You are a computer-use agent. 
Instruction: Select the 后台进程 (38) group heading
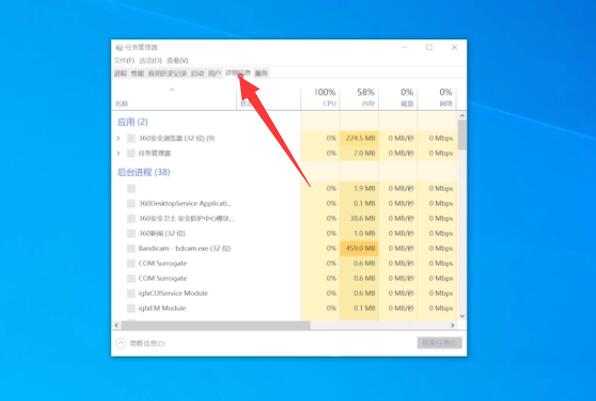pyautogui.click(x=144, y=172)
